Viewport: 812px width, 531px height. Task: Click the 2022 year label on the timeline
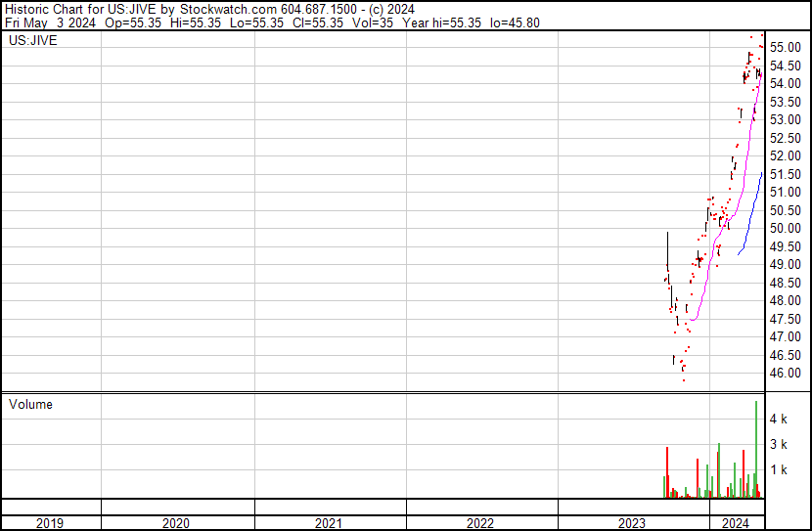(480, 523)
